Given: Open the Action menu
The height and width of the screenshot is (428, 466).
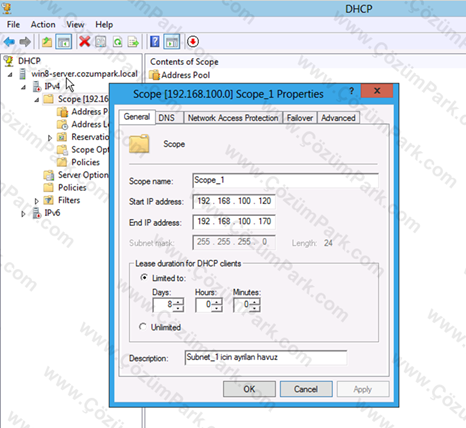Looking at the screenshot, I should [x=43, y=25].
